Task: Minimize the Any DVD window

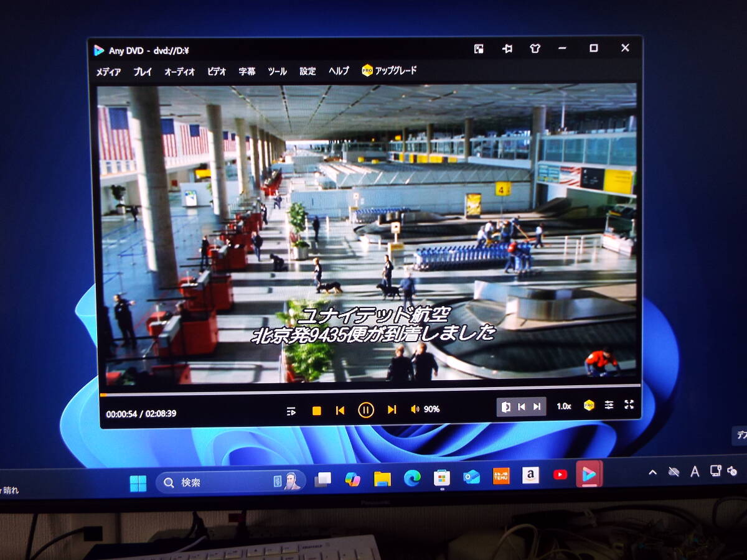Action: [563, 48]
